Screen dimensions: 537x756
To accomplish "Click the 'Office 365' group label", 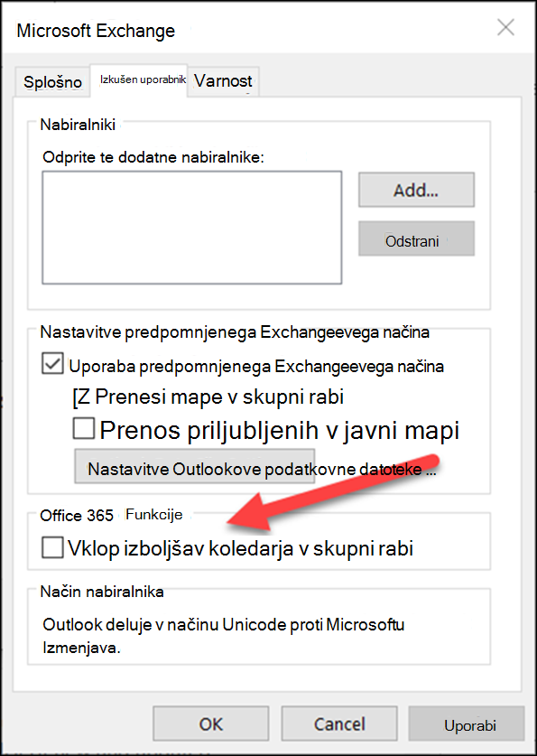I will point(77,515).
